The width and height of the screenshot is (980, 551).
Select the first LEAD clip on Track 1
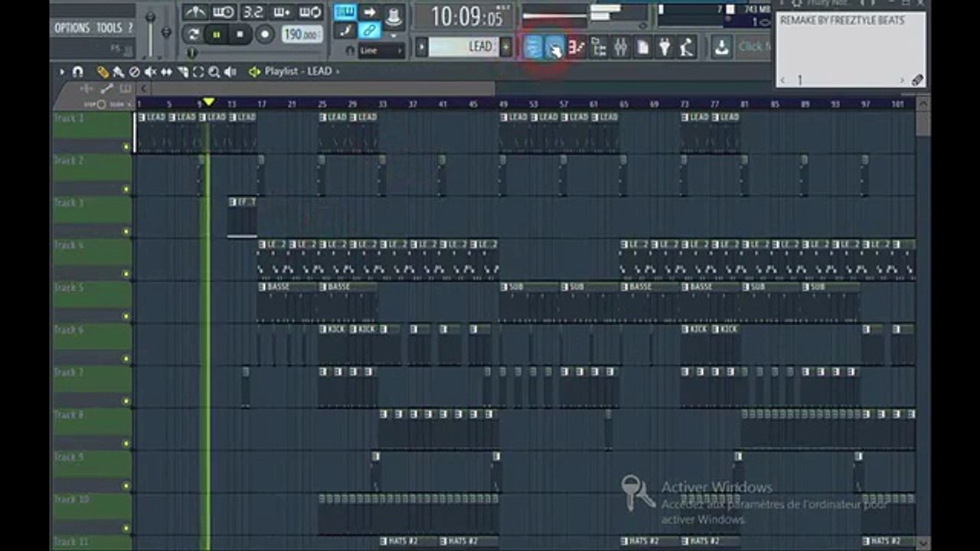[x=152, y=132]
